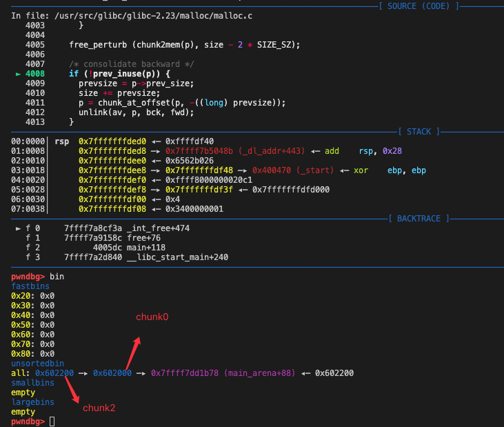Screen dimensions: 504x427
Task: Click the red chunk2 annotation label
Action: pyautogui.click(x=99, y=408)
